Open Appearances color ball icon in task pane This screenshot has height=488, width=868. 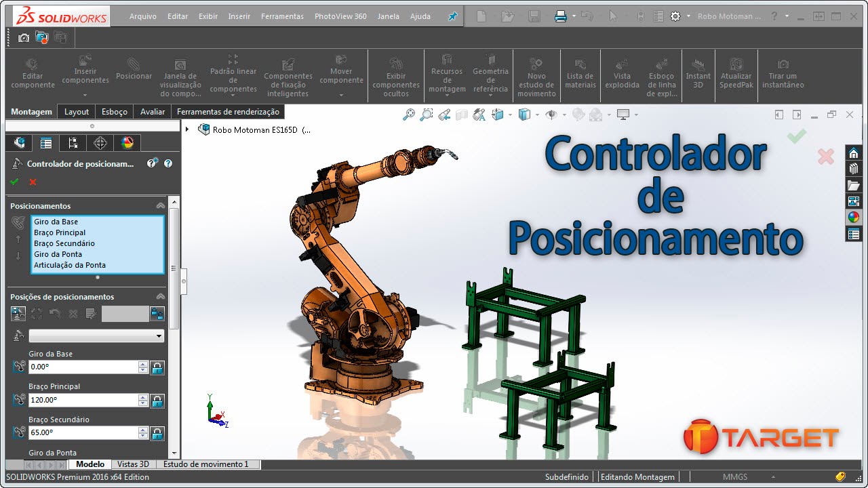(854, 218)
